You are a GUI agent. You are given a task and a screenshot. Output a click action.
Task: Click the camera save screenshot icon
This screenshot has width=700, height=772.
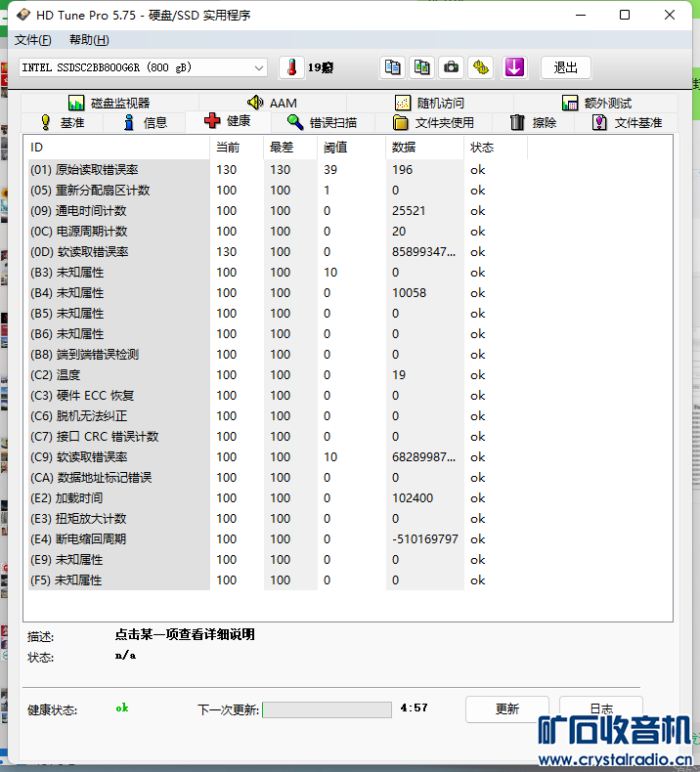coord(451,67)
